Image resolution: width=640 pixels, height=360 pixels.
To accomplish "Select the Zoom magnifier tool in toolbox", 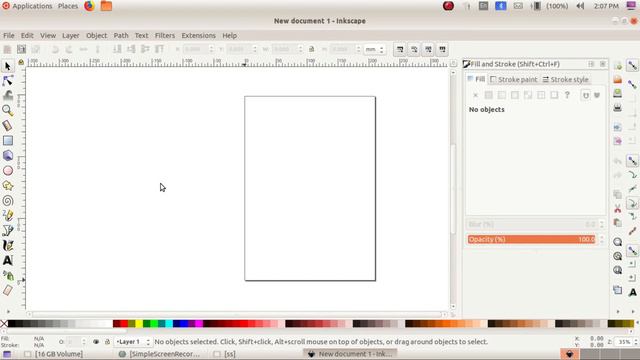I will coord(7,110).
